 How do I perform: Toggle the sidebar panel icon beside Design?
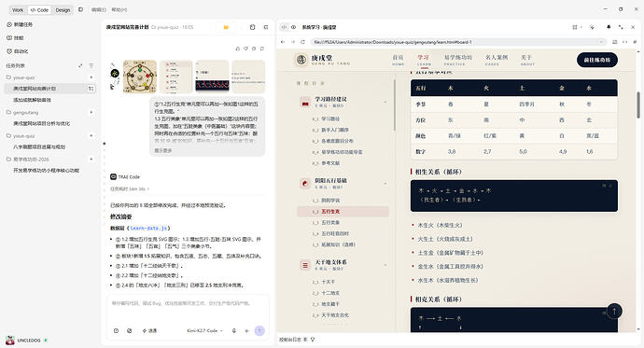pos(80,9)
